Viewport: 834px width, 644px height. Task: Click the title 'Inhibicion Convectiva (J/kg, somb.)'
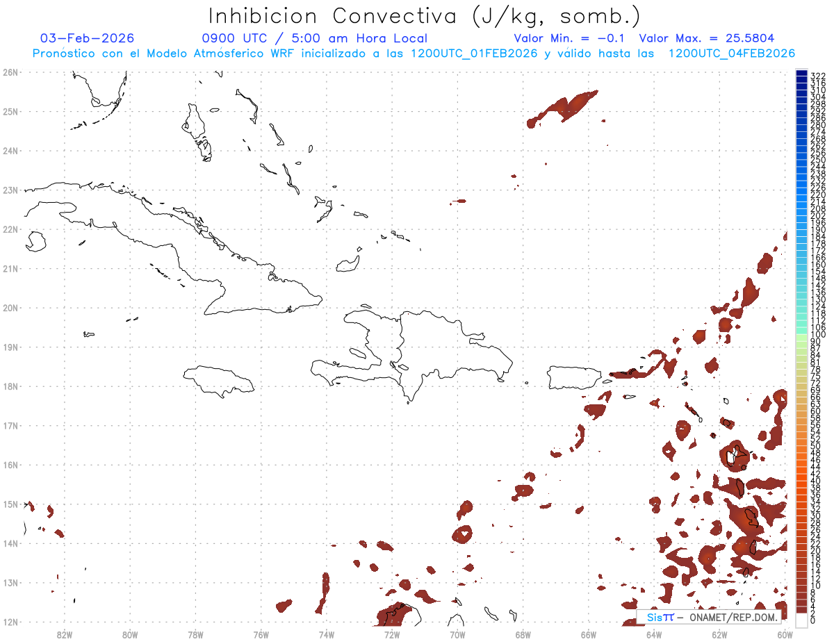pos(425,16)
